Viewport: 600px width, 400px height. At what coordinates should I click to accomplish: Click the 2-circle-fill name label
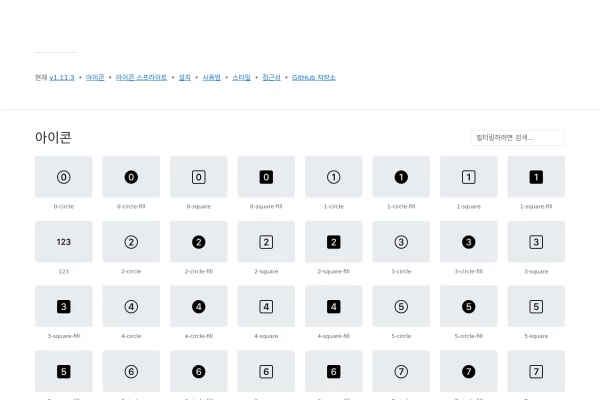(199, 271)
